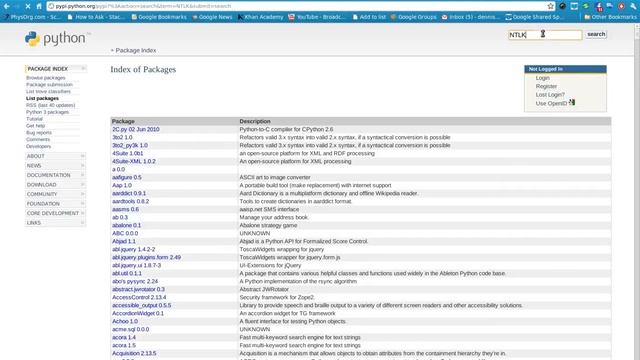The height and width of the screenshot is (360, 640).
Task: Open Package submission in sidebar
Action: (x=49, y=84)
